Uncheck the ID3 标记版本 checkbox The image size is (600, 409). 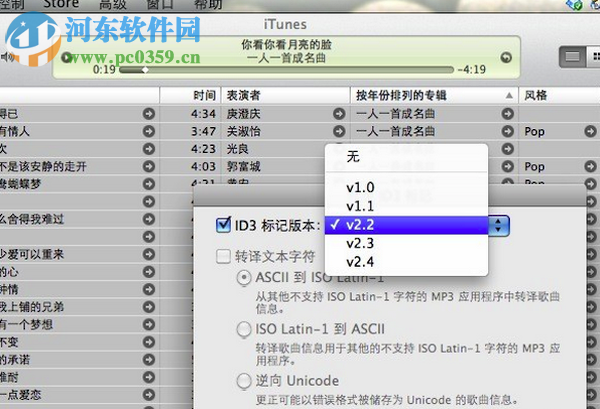click(x=223, y=225)
